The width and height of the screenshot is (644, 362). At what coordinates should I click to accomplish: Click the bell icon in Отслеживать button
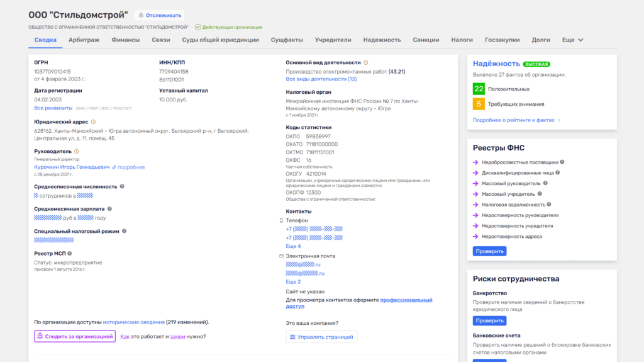coord(141,15)
